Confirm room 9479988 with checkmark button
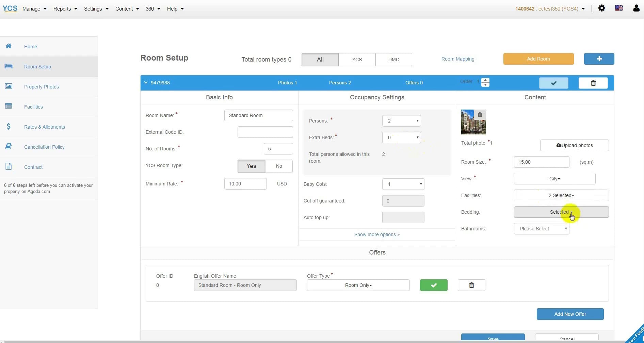The height and width of the screenshot is (343, 644). pos(554,83)
